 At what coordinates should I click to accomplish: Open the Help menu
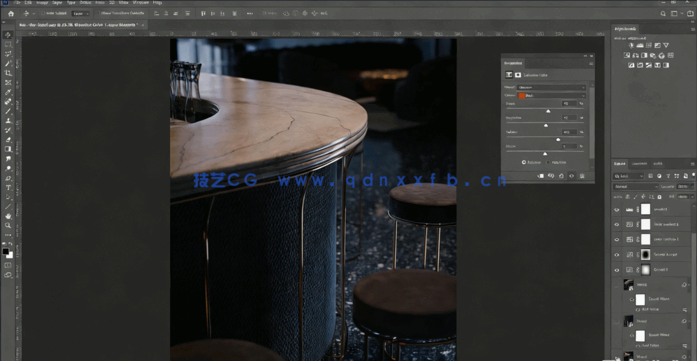pyautogui.click(x=157, y=3)
